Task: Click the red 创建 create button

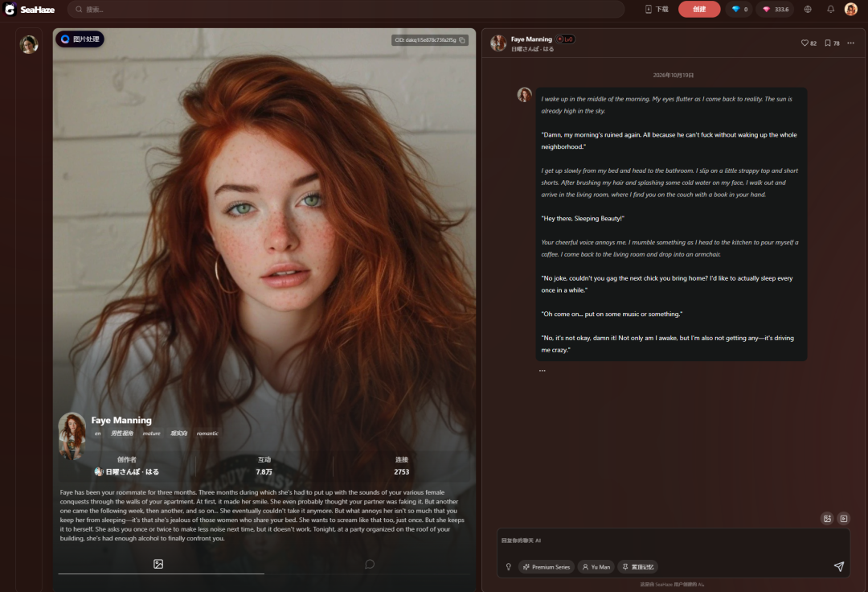Action: point(699,10)
